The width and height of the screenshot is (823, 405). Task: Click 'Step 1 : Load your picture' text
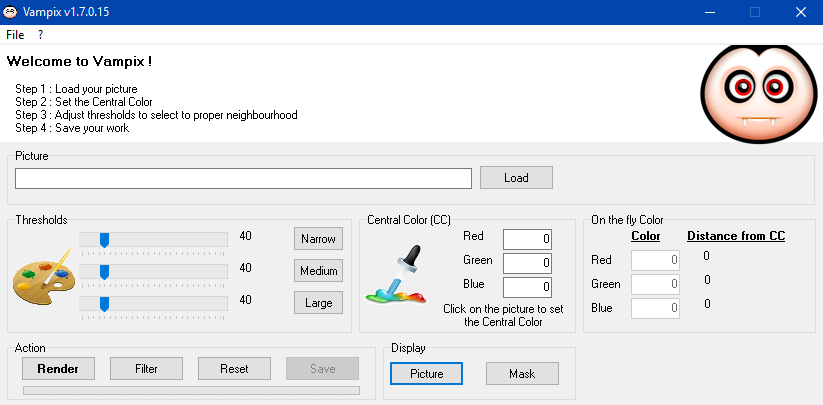76,89
